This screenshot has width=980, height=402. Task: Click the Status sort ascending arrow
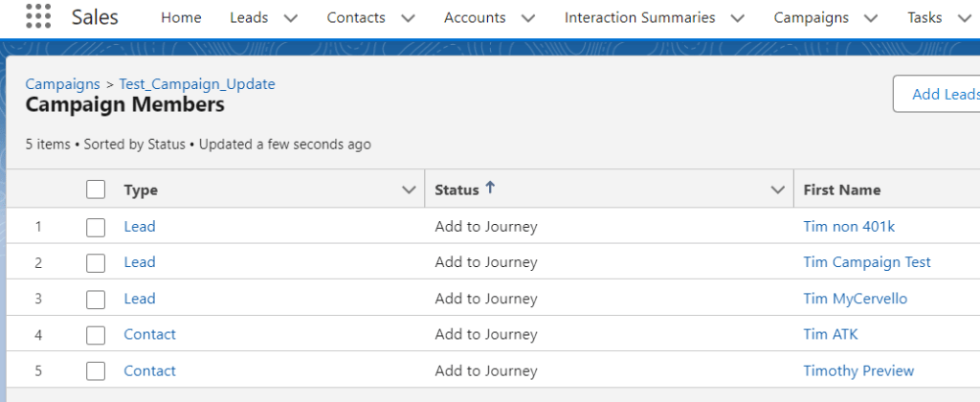coord(490,189)
